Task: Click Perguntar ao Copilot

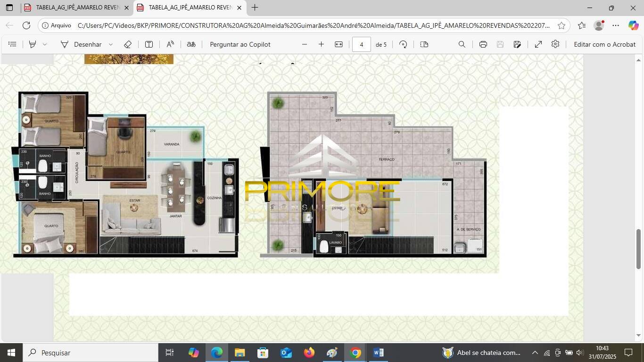Action: 240,44
